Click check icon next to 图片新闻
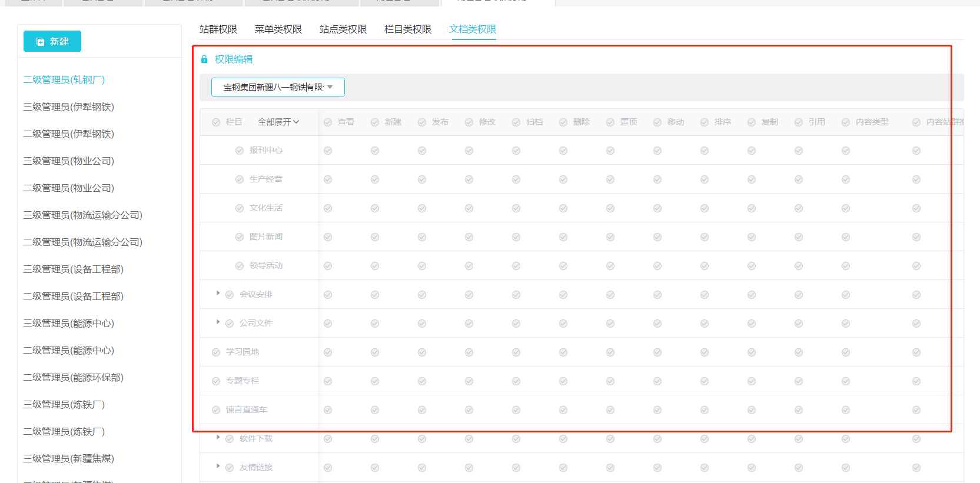The height and width of the screenshot is (483, 980). click(240, 237)
